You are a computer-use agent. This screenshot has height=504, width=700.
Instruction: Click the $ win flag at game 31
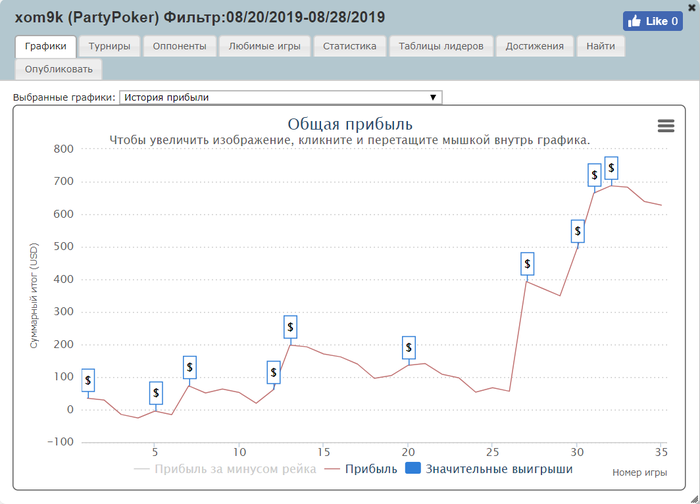point(594,175)
